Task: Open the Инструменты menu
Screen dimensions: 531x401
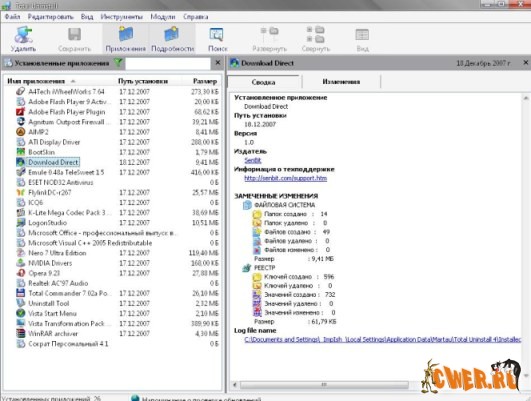Action: coord(122,17)
